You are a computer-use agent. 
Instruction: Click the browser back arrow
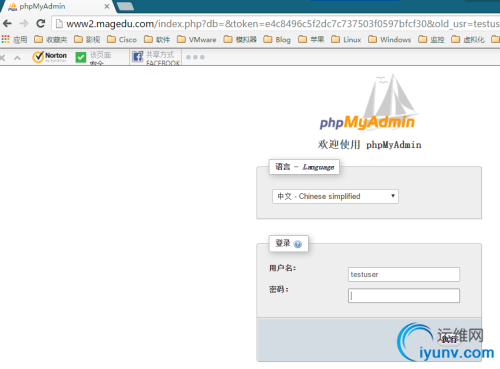point(7,23)
